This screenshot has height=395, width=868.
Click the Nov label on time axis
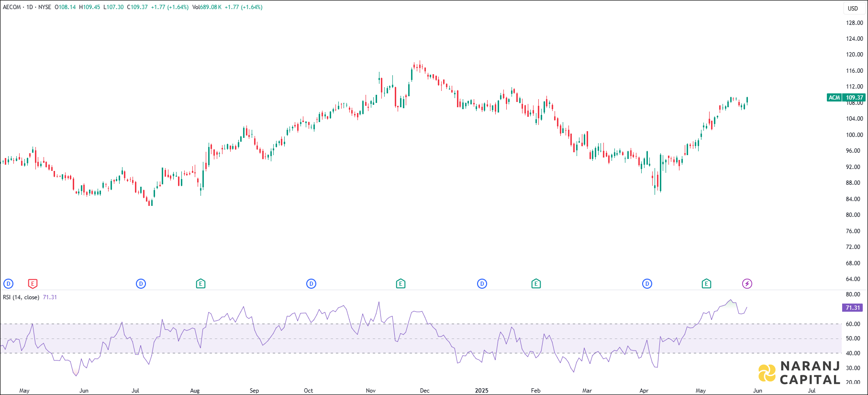click(x=371, y=391)
